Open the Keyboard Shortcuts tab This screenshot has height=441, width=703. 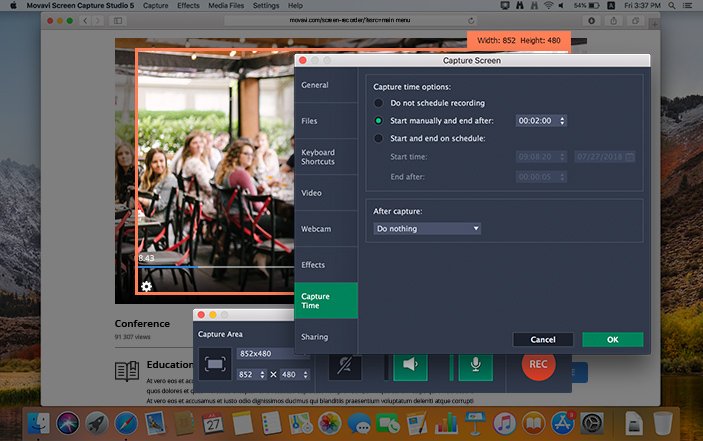[326, 157]
